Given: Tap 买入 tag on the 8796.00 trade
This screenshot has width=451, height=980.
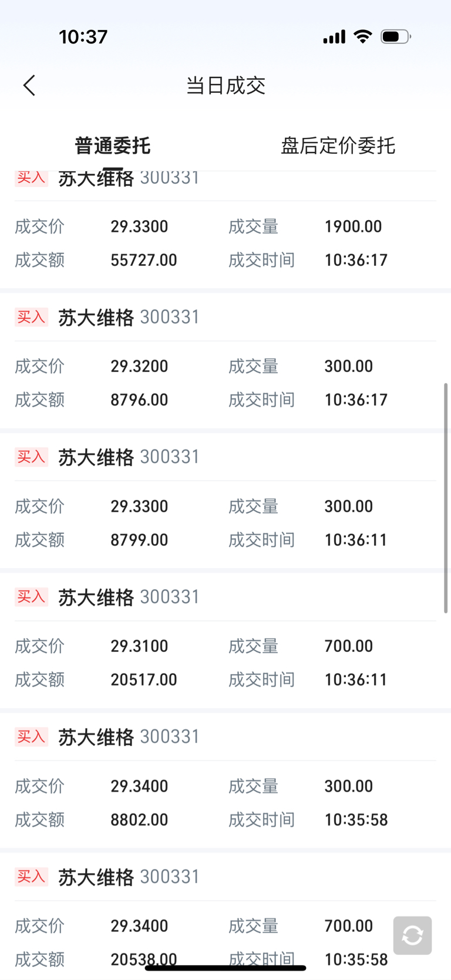Looking at the screenshot, I should (x=31, y=317).
